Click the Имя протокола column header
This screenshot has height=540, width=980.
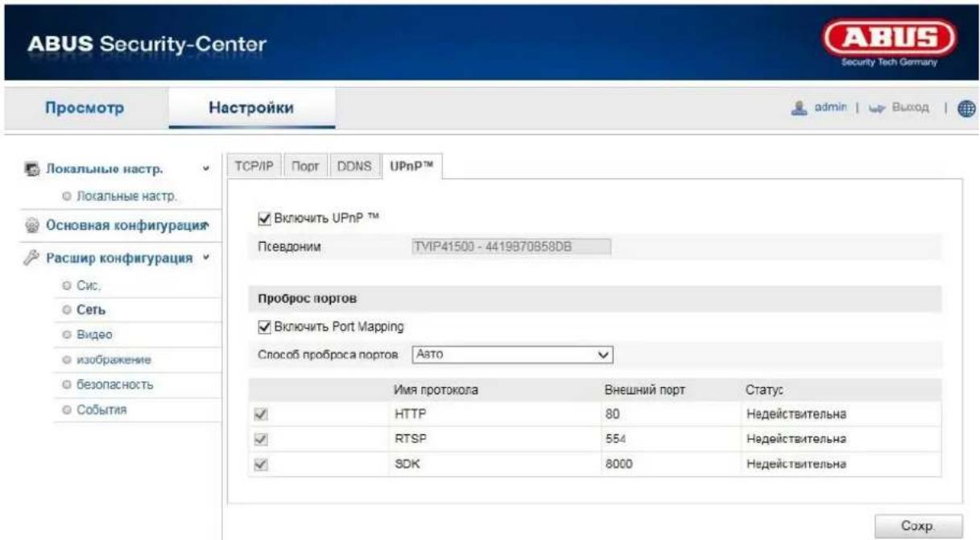436,390
